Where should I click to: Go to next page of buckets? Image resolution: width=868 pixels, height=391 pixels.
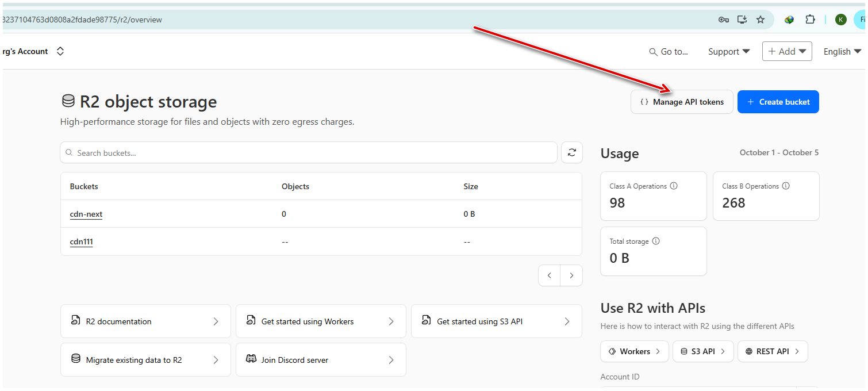click(571, 275)
